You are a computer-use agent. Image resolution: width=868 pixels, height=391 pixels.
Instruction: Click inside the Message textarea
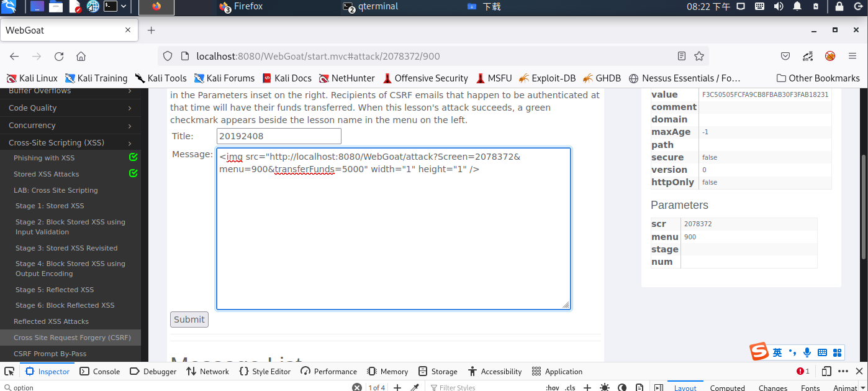coord(394,228)
